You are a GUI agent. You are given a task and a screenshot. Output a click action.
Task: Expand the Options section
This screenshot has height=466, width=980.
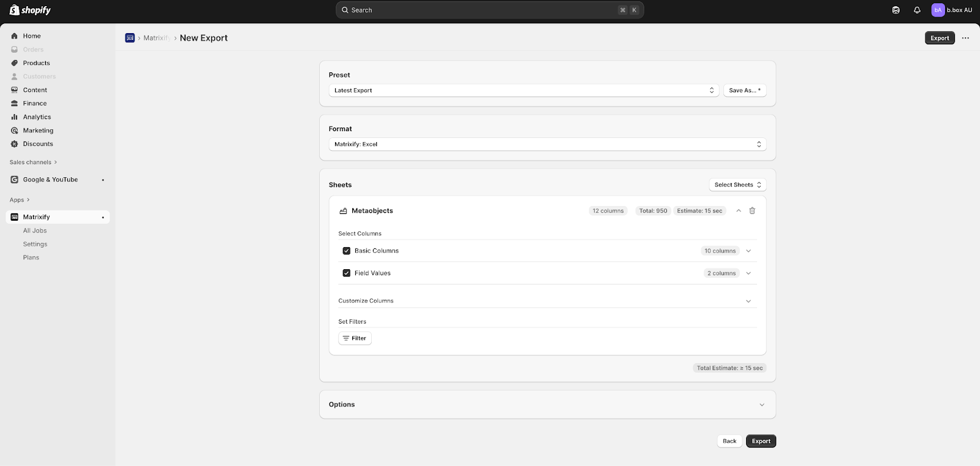[761, 405]
